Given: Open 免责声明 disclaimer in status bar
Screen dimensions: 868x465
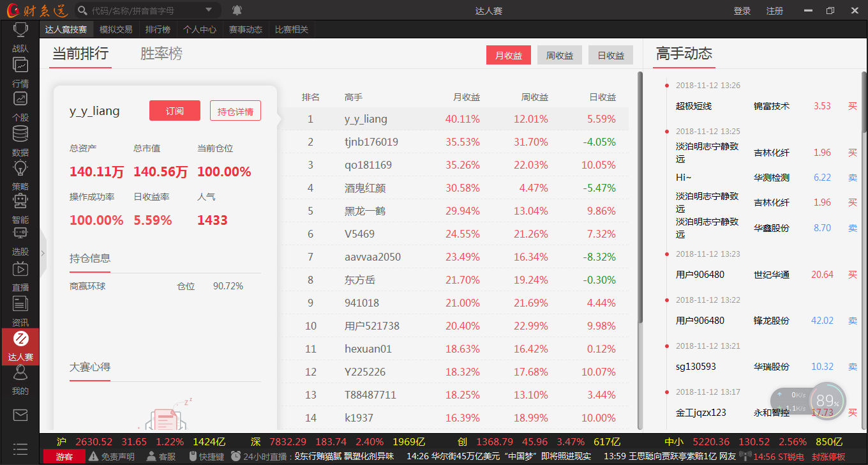Looking at the screenshot, I should (112, 457).
